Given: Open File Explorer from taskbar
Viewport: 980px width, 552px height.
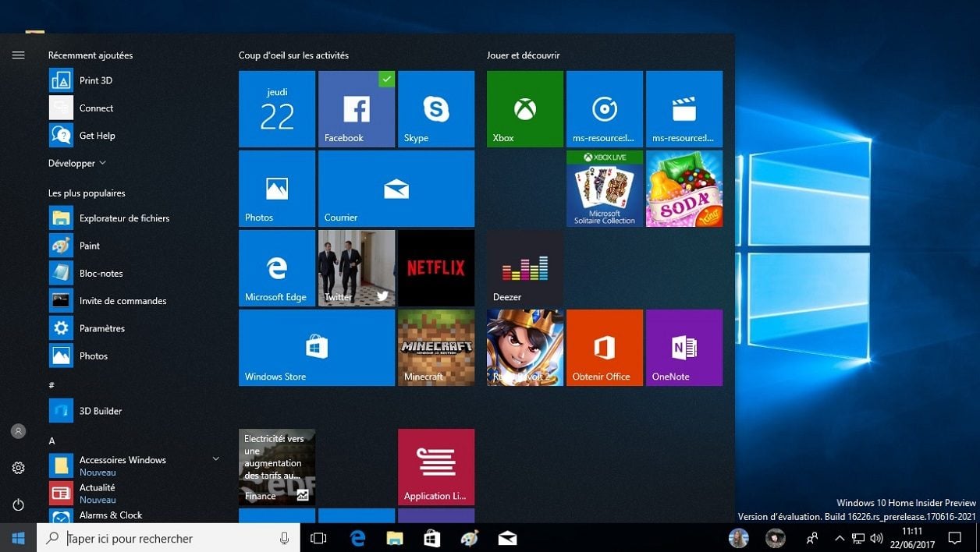Looking at the screenshot, I should 395,538.
